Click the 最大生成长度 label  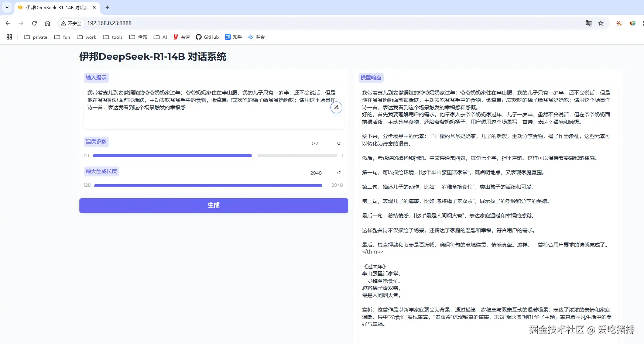click(x=101, y=171)
